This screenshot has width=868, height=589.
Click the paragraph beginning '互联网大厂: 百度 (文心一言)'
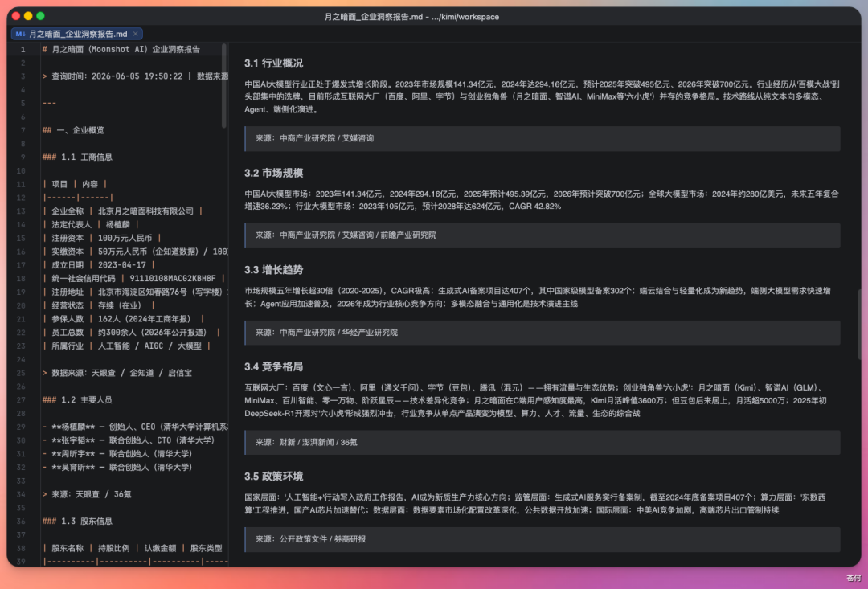(536, 400)
